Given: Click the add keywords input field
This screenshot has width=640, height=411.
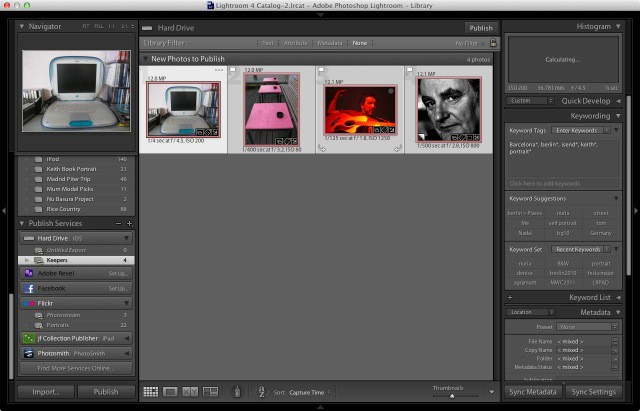Looking at the screenshot, I should [562, 184].
